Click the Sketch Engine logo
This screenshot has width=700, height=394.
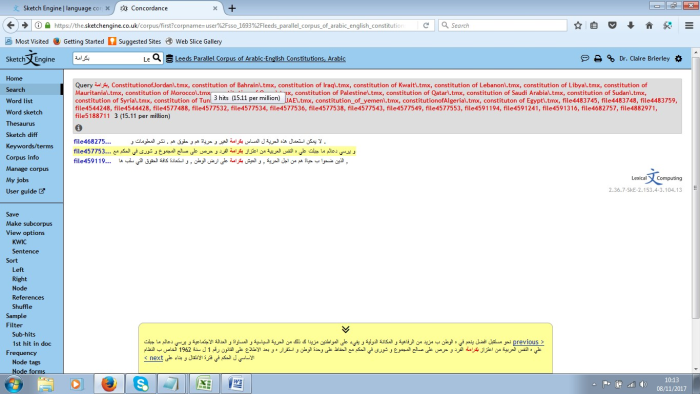click(30, 58)
